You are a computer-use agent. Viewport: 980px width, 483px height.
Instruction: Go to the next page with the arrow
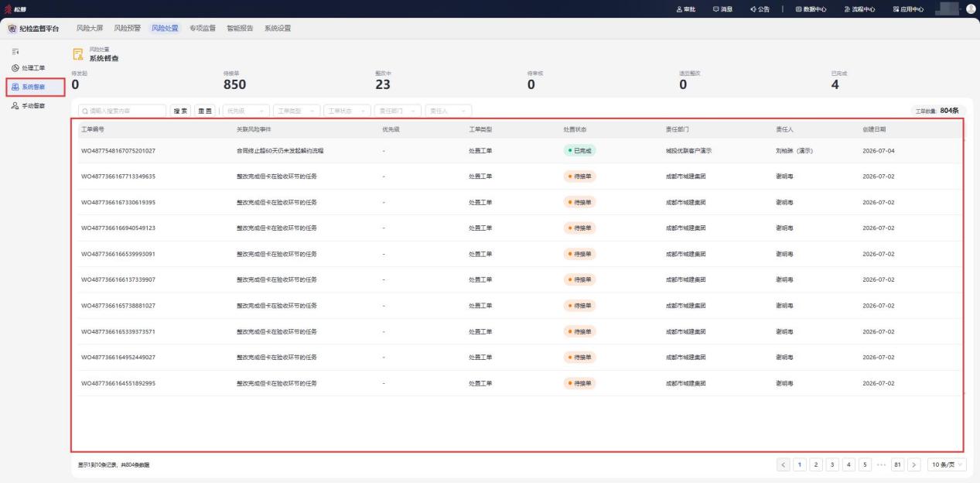[x=915, y=464]
